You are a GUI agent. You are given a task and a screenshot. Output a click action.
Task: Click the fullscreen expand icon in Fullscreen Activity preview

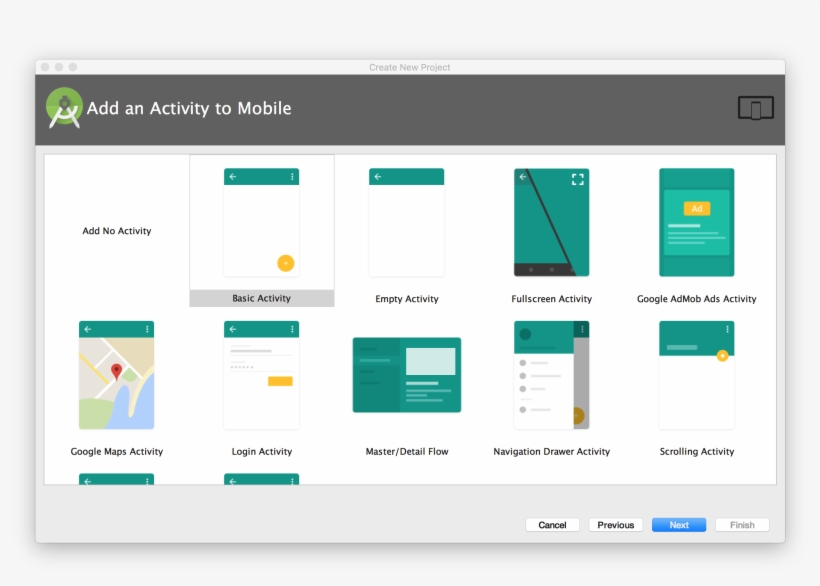[x=577, y=179]
